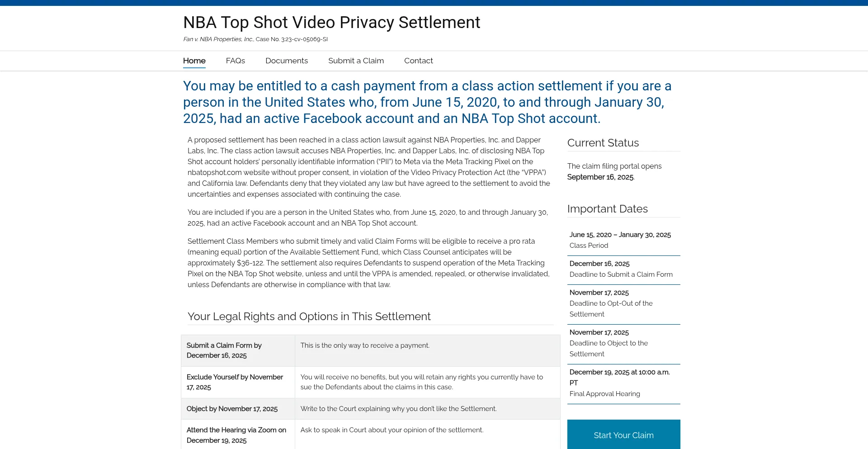The image size is (868, 449).
Task: Open the Documents menu item
Action: 286,61
